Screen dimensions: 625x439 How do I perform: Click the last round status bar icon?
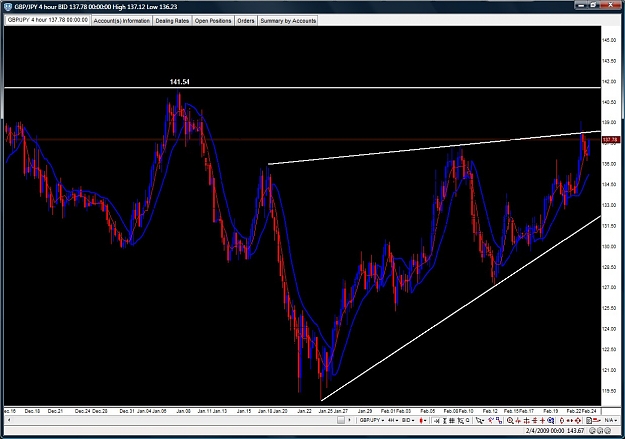[608, 431]
